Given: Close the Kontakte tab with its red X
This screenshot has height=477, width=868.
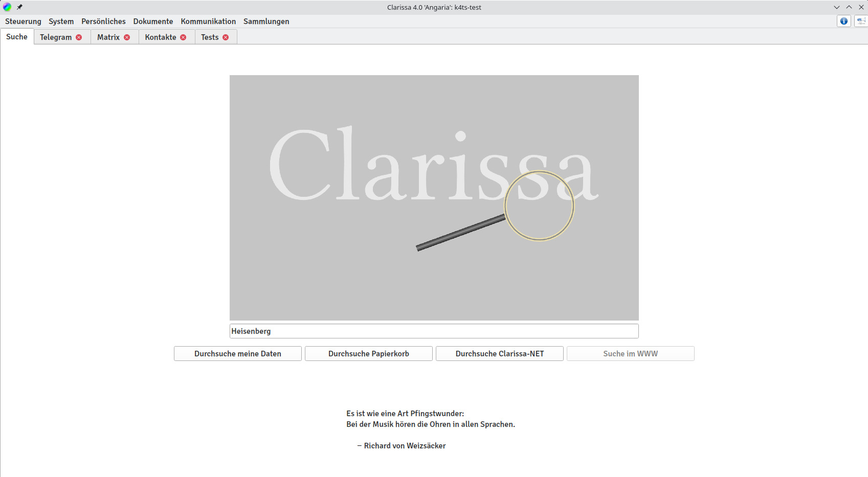Looking at the screenshot, I should (x=183, y=37).
